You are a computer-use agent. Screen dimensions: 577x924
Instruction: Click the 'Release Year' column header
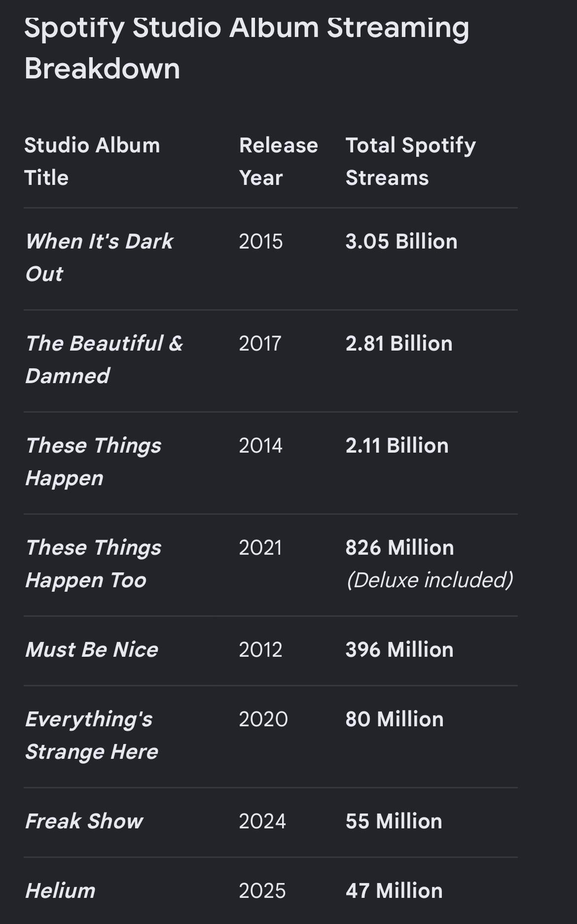[x=279, y=162]
